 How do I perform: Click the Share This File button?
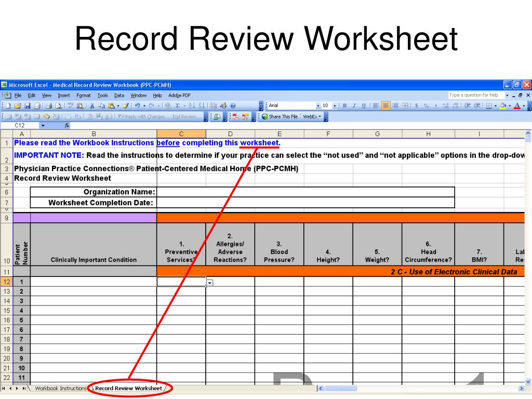tap(280, 117)
